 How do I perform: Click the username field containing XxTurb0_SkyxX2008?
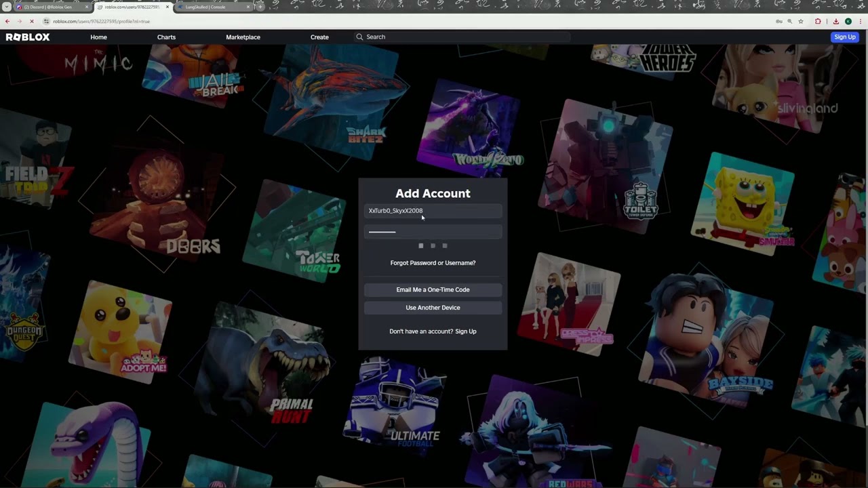pos(433,211)
